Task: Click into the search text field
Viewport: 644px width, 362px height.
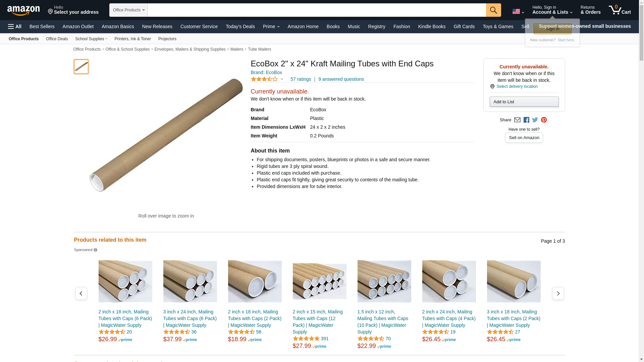Action: (317, 10)
